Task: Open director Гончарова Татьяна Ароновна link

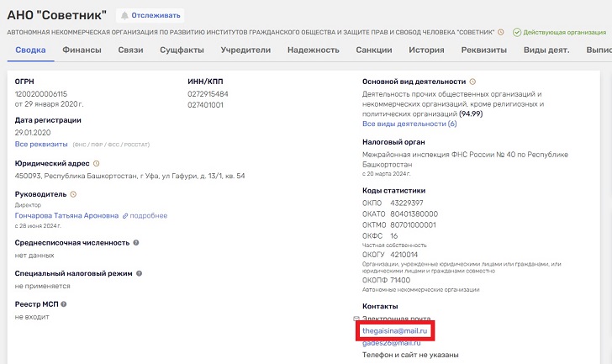Action: click(x=67, y=215)
